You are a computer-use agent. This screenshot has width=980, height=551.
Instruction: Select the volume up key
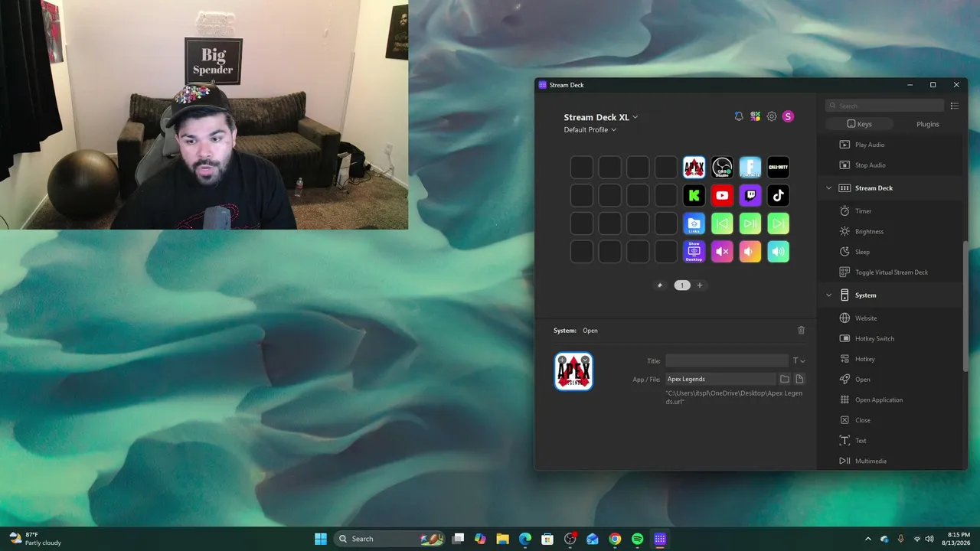coord(779,252)
